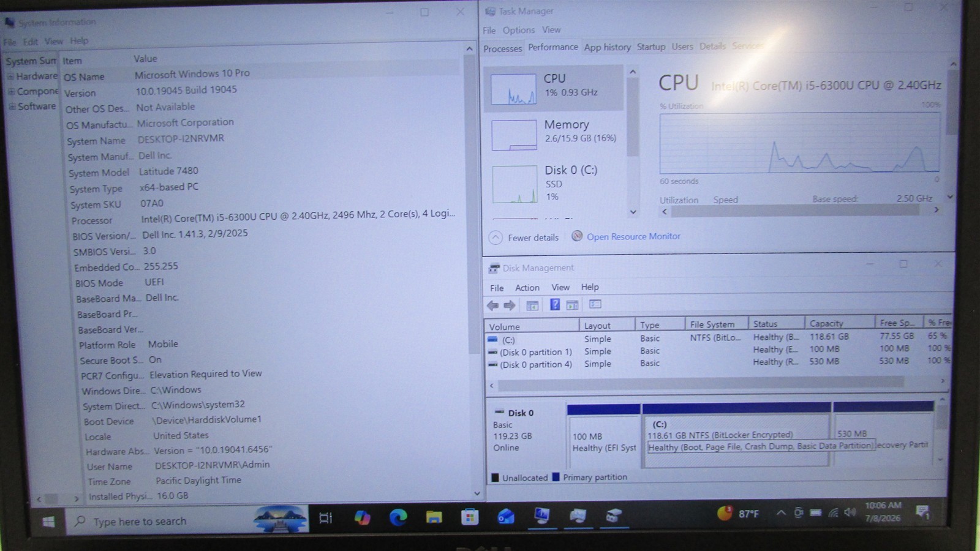Click System Information vertical scrollbar down arrow

click(x=477, y=493)
